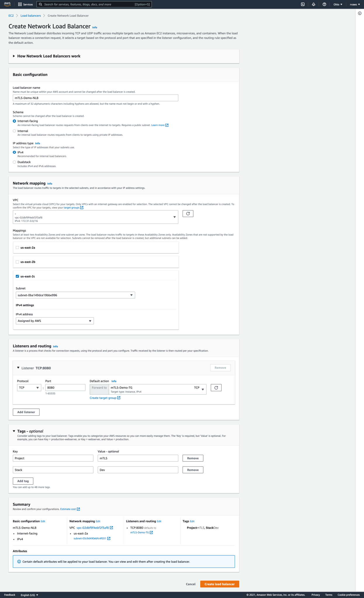Image resolution: width=364 pixels, height=598 pixels.
Task: Focus the AWS services search box
Action: tap(94, 4)
